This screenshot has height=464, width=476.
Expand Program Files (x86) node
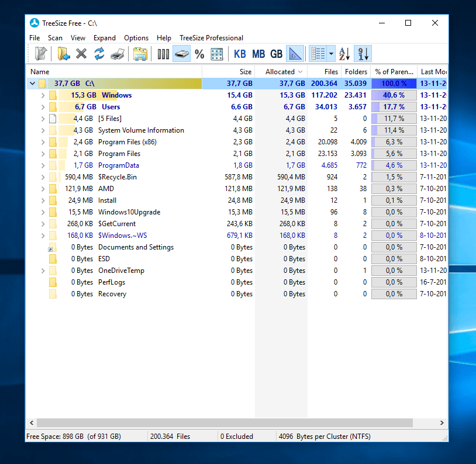[43, 142]
